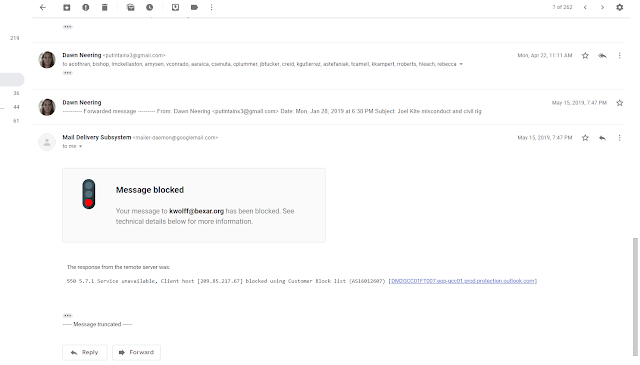Reply to Mail Delivery Subsystem message
The height and width of the screenshot is (365, 640).
[x=602, y=138]
